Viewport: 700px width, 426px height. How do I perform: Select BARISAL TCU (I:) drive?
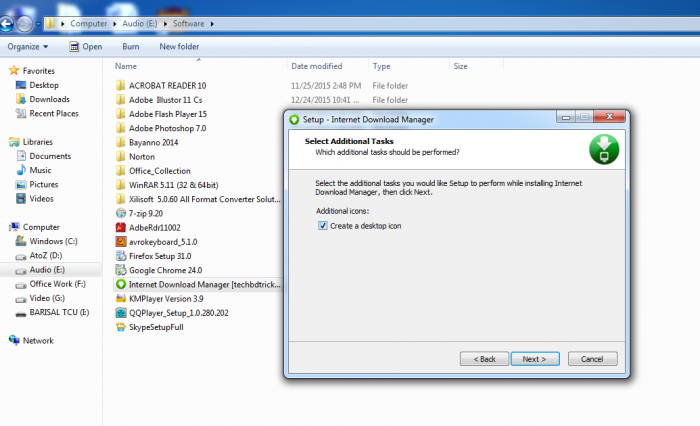[59, 313]
